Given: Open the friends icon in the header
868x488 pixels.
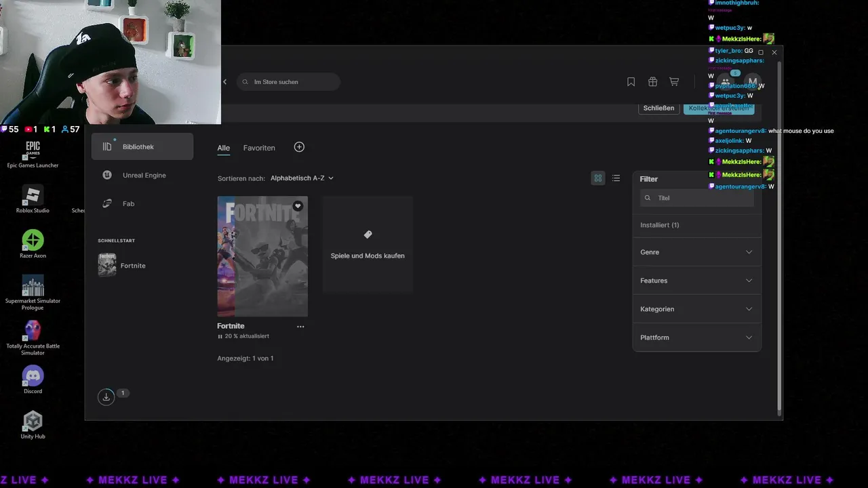Looking at the screenshot, I should [726, 82].
